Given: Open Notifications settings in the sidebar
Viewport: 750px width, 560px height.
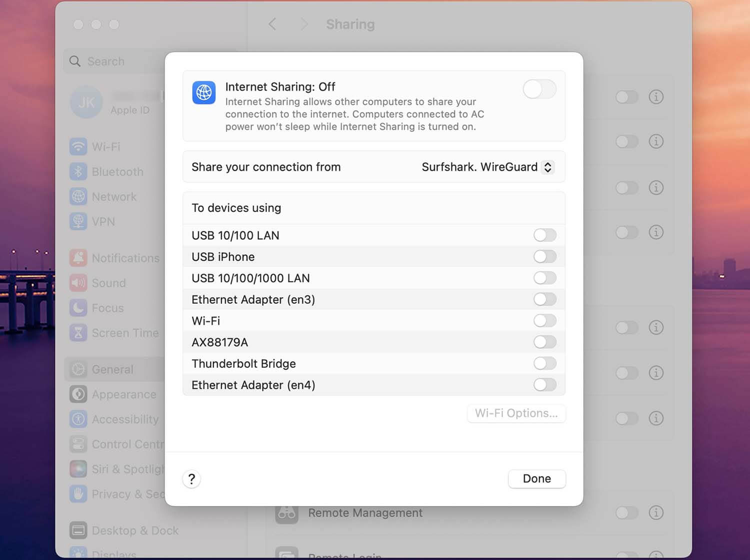Looking at the screenshot, I should 125,258.
